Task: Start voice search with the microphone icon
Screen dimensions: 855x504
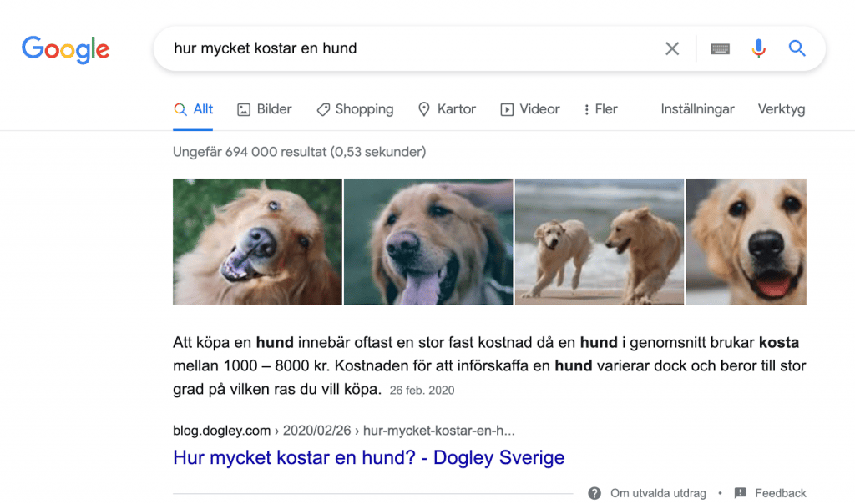Action: (x=758, y=48)
